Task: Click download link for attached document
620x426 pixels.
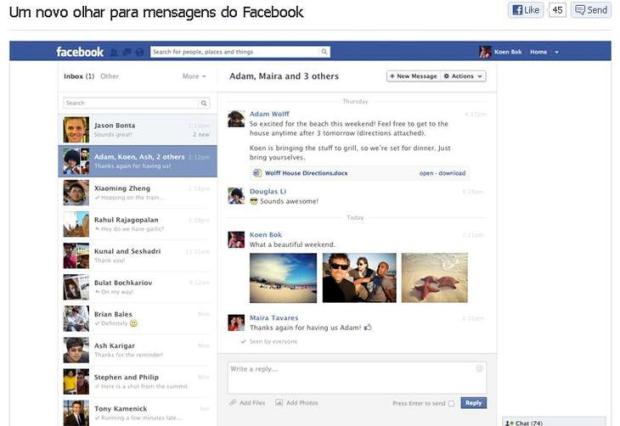Action: [x=452, y=173]
